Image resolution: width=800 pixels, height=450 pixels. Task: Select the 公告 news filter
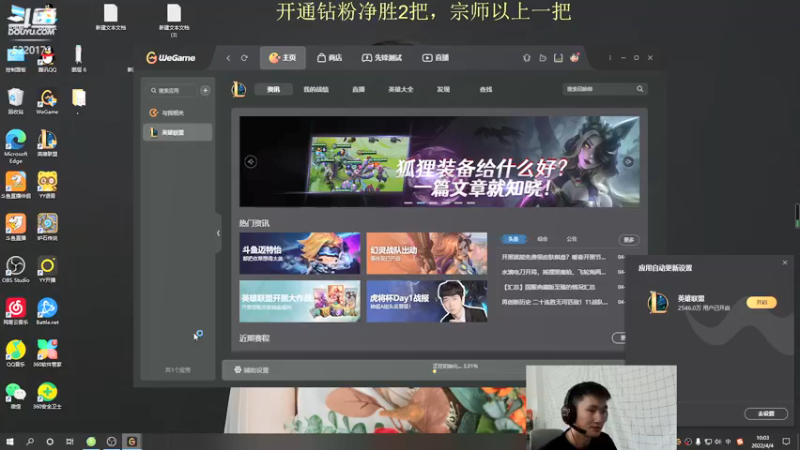coord(571,239)
